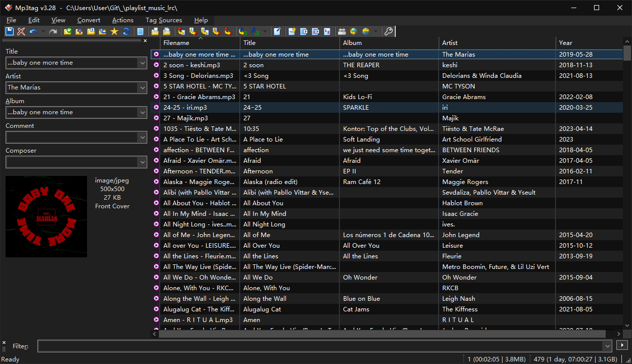Open Extended Tags editor icon
Image resolution: width=632 pixels, height=364 pixels.
[x=277, y=31]
